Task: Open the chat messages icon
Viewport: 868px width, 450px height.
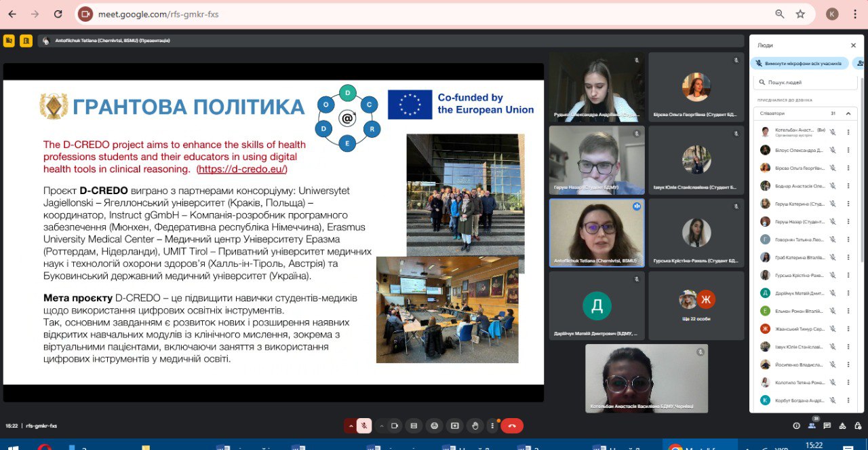Action: tap(827, 426)
